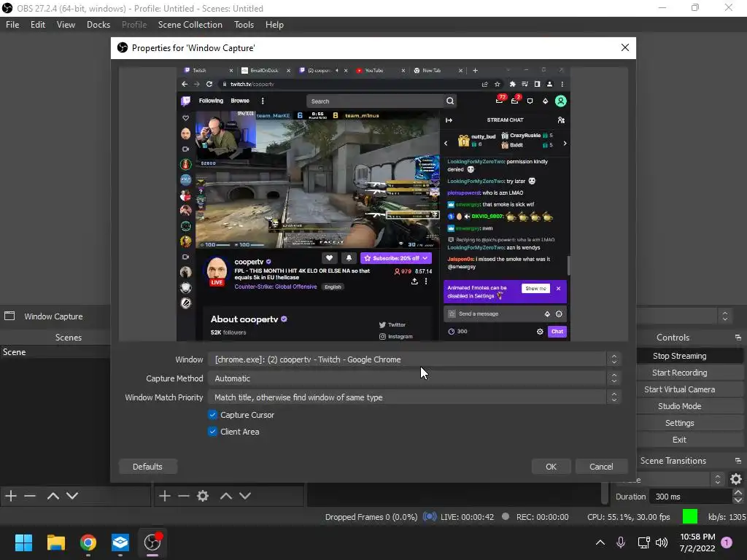Show hidden system tray icons
Viewport: 747px width, 560px height.
pyautogui.click(x=600, y=542)
